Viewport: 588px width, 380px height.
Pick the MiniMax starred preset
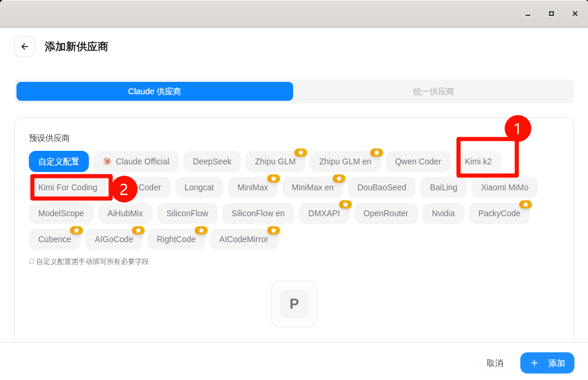pyautogui.click(x=253, y=187)
